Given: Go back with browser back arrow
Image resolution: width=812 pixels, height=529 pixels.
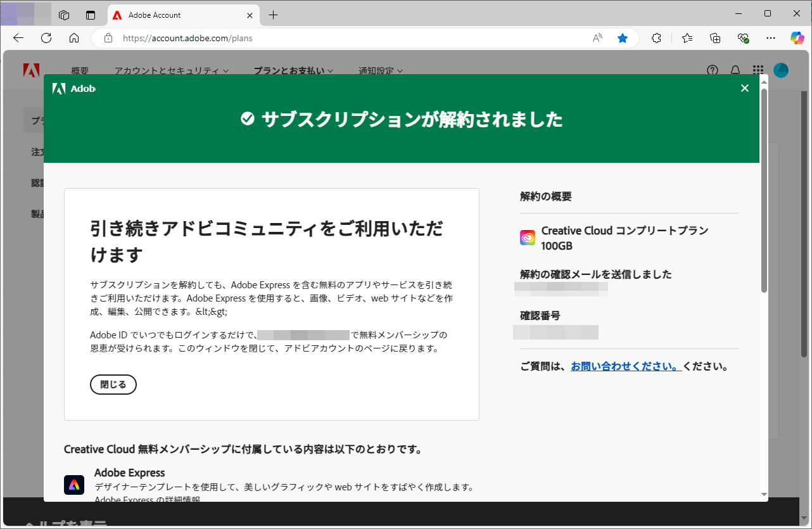Looking at the screenshot, I should tap(18, 38).
